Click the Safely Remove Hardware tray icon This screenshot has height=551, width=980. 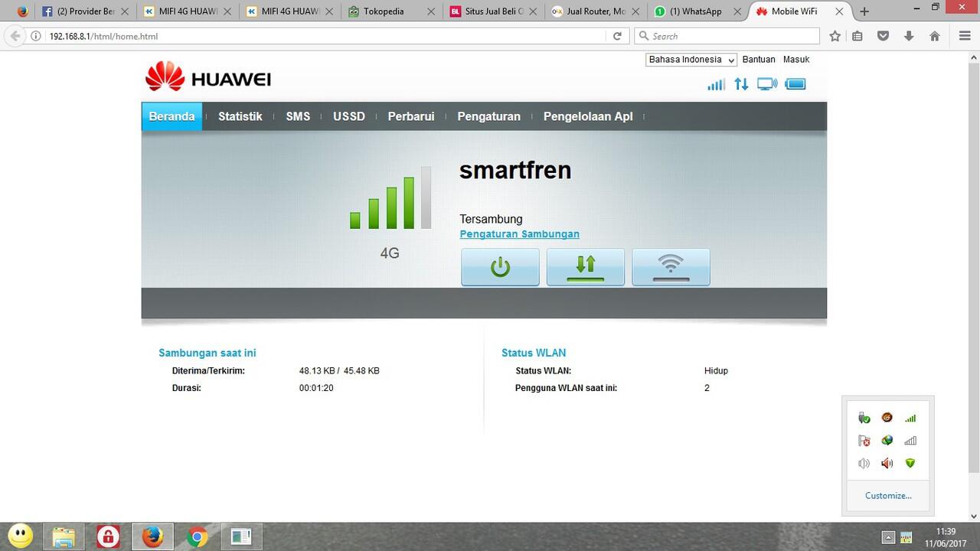[864, 418]
